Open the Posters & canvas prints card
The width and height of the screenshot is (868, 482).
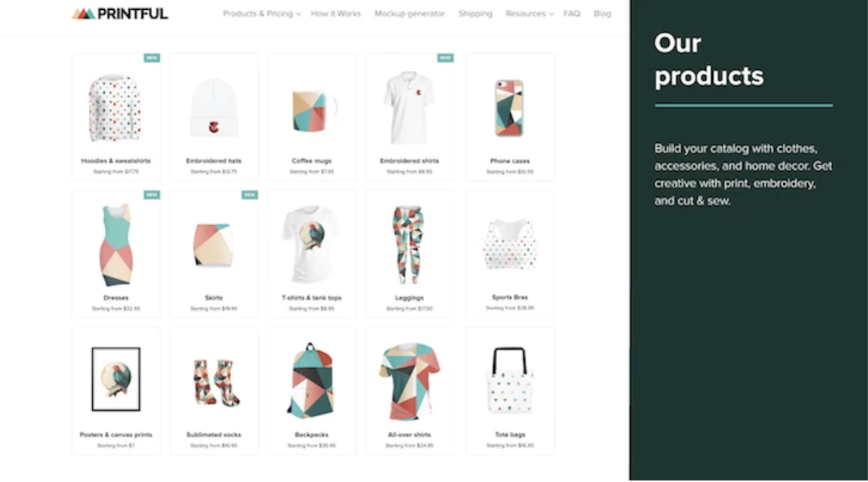tap(116, 391)
